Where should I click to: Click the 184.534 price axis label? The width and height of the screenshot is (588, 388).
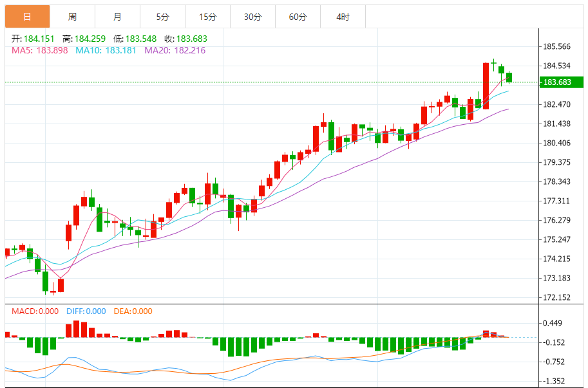556,66
